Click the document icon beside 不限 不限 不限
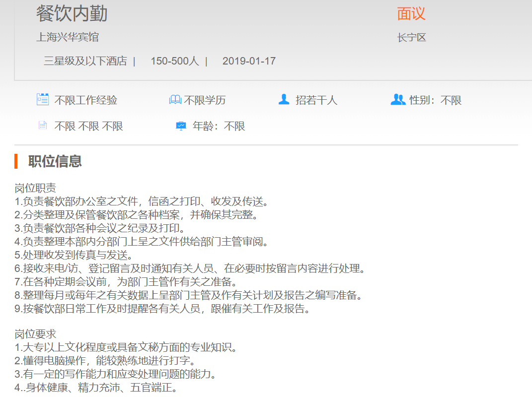Viewport: 532px width, 397px height. click(x=43, y=126)
